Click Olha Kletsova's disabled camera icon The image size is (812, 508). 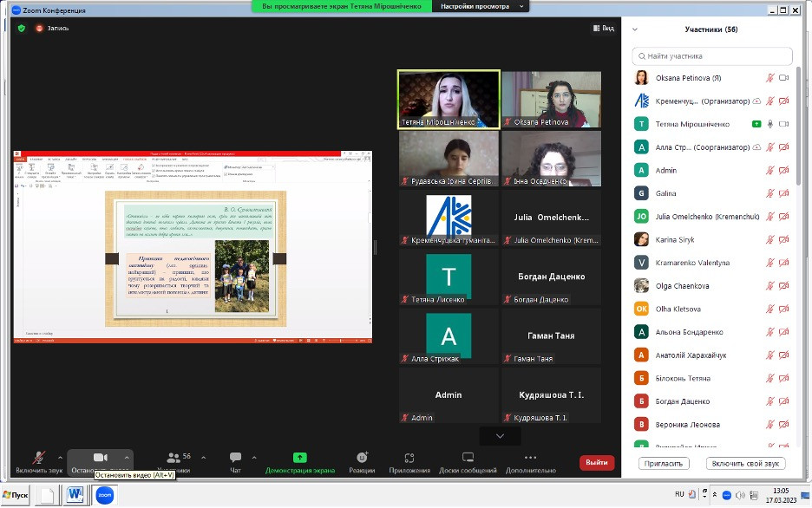click(784, 309)
